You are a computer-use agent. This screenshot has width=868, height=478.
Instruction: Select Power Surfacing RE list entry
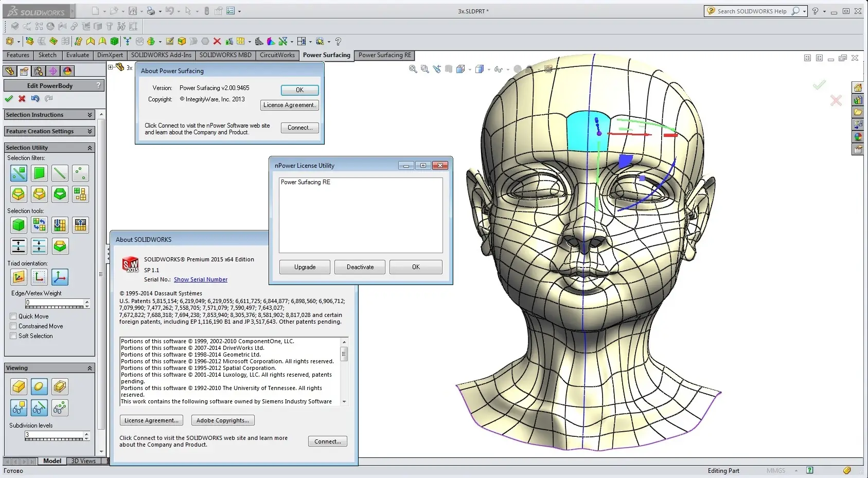point(306,182)
